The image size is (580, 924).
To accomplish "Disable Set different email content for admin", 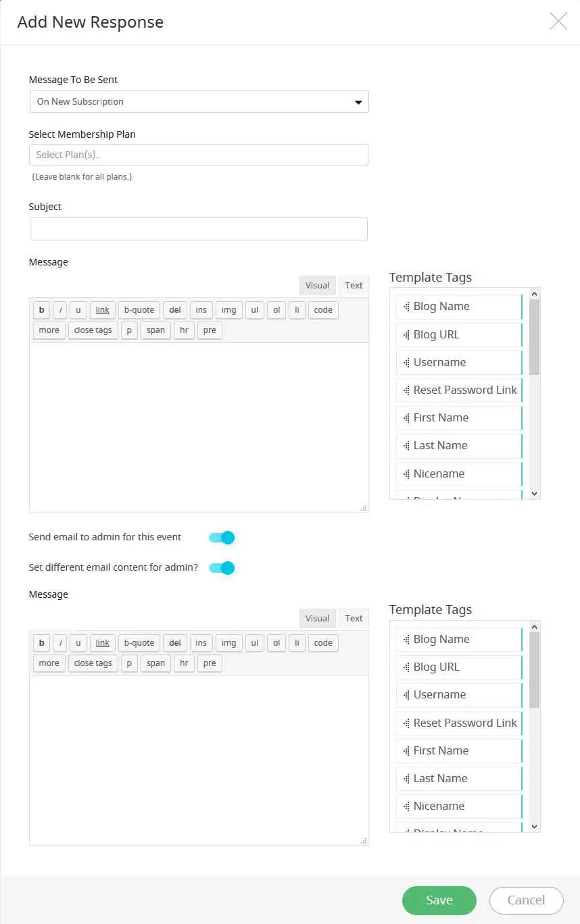I will (x=222, y=568).
